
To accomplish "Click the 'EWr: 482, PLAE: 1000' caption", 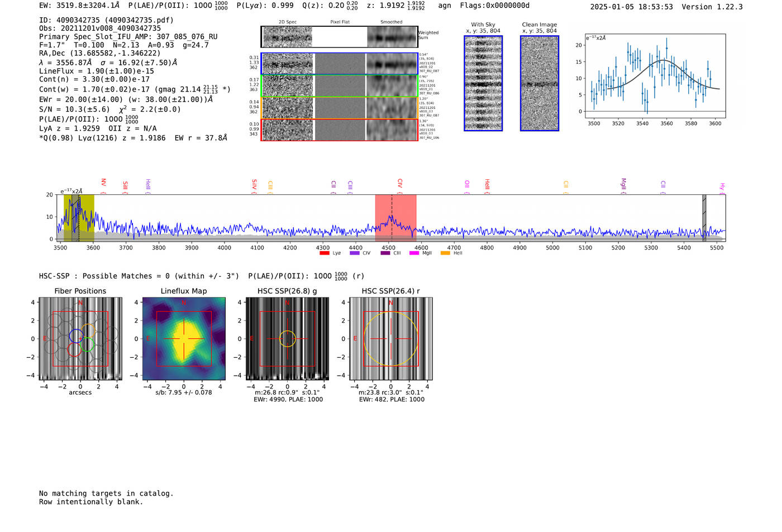I will 392,400.
